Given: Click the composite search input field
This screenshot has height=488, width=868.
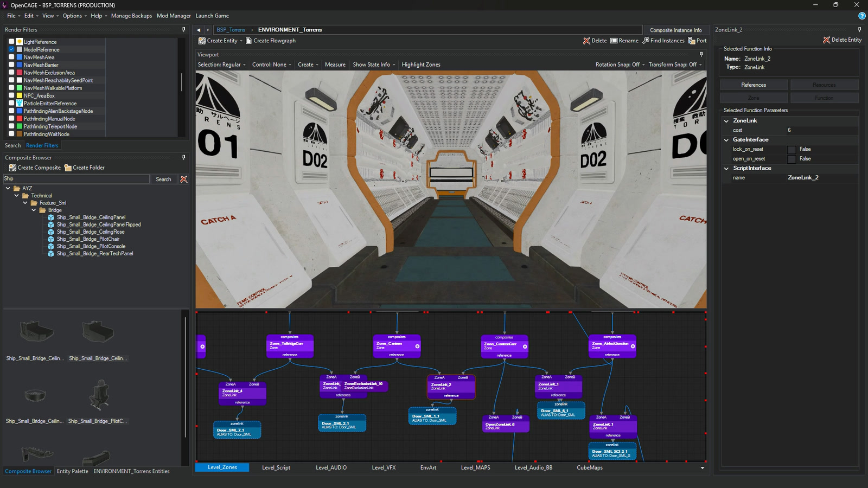Looking at the screenshot, I should (x=76, y=179).
